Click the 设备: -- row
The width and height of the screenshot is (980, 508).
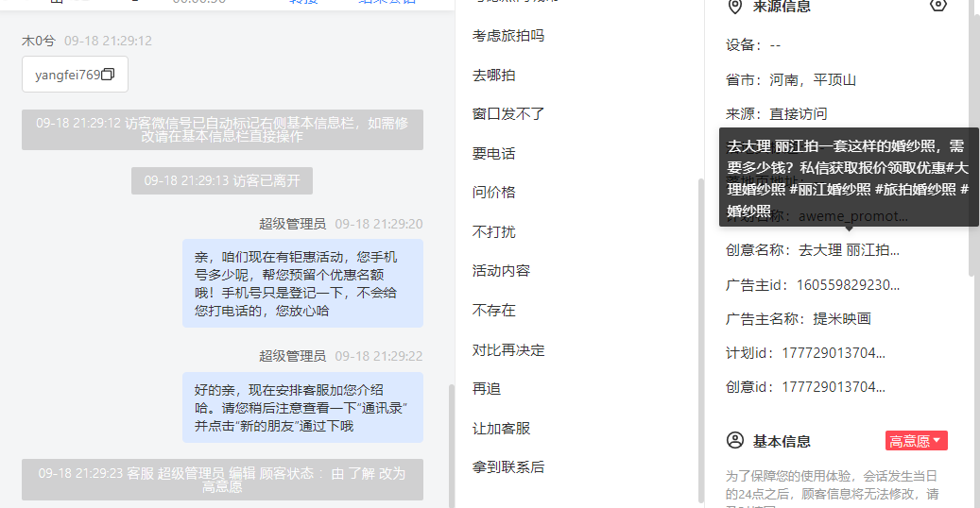point(753,45)
